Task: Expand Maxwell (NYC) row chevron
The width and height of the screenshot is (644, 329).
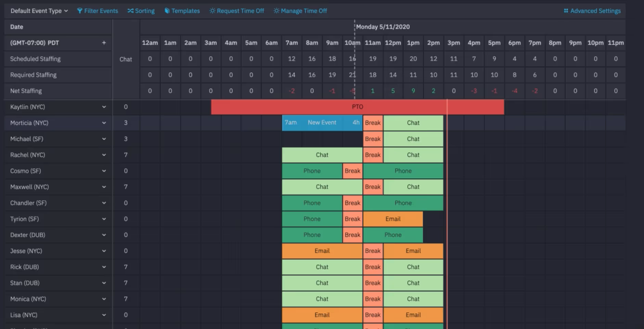Action: click(x=104, y=187)
